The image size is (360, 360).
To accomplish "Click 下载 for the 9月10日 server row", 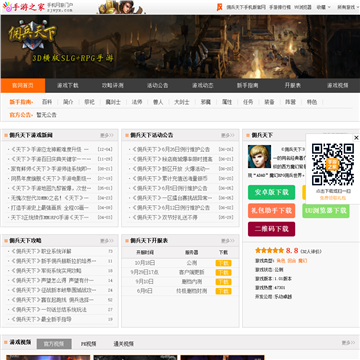I will coord(223,282).
